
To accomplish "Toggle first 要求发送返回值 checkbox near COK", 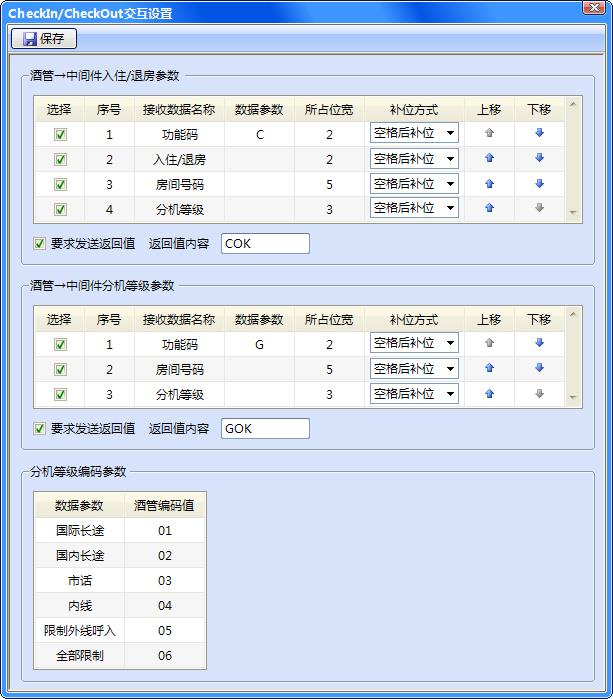I will pyautogui.click(x=40, y=243).
